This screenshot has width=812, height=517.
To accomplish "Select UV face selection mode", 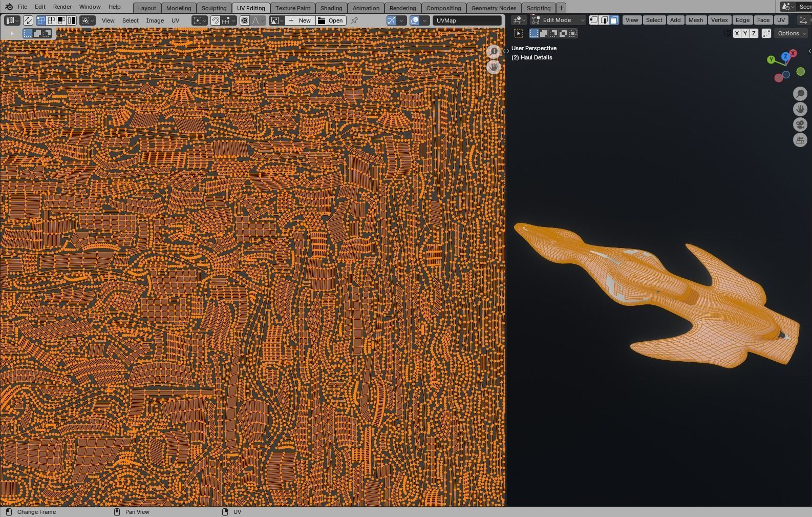I will pyautogui.click(x=61, y=20).
